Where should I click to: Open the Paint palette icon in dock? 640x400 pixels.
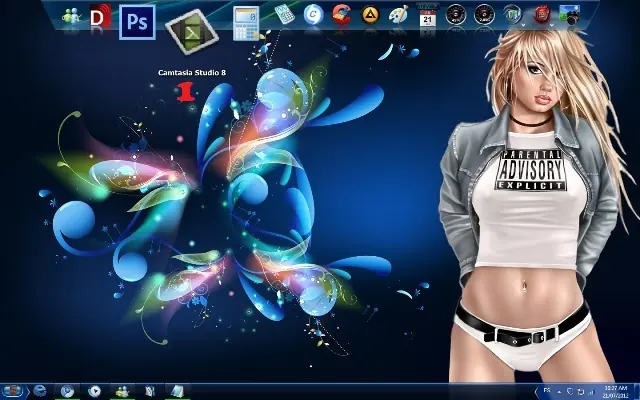tap(398, 15)
